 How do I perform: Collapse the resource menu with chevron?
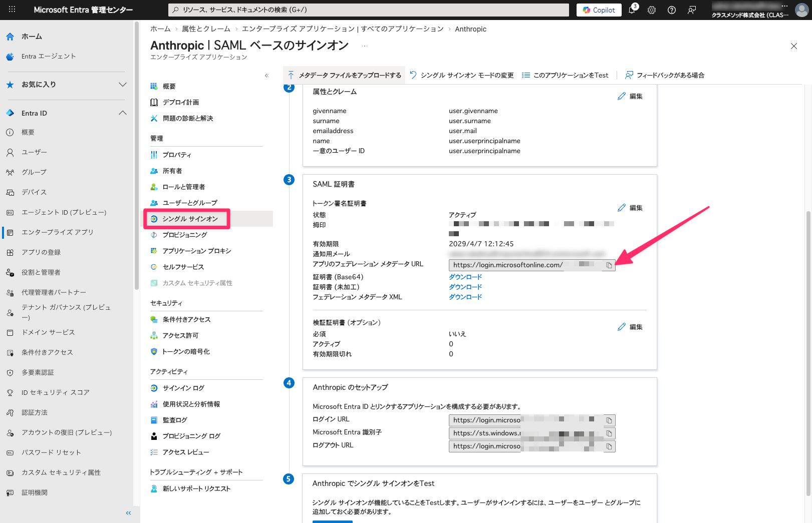pyautogui.click(x=266, y=76)
